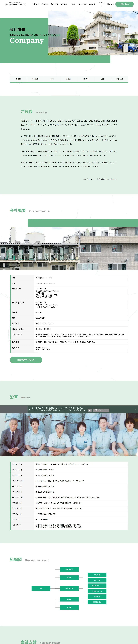Open the 技術 menu item
Image resolution: width=138 pixels, height=644 pixels.
tap(73, 4)
